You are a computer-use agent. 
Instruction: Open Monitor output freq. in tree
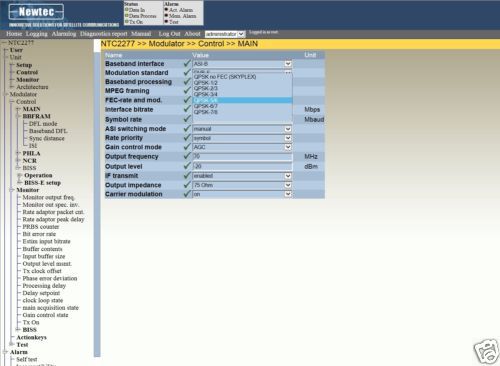coord(49,197)
